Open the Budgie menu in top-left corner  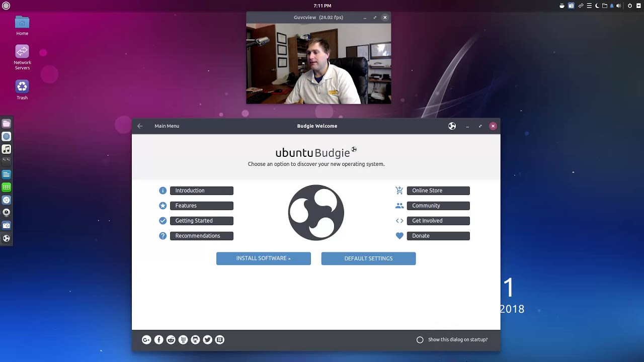[x=6, y=6]
